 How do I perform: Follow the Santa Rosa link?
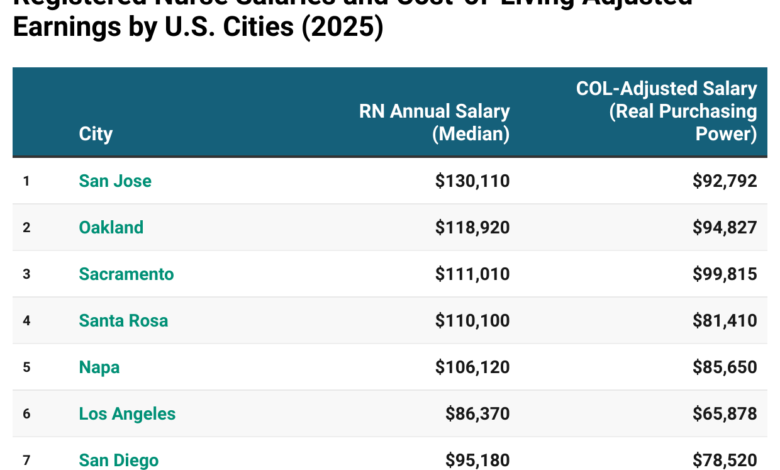(x=123, y=321)
